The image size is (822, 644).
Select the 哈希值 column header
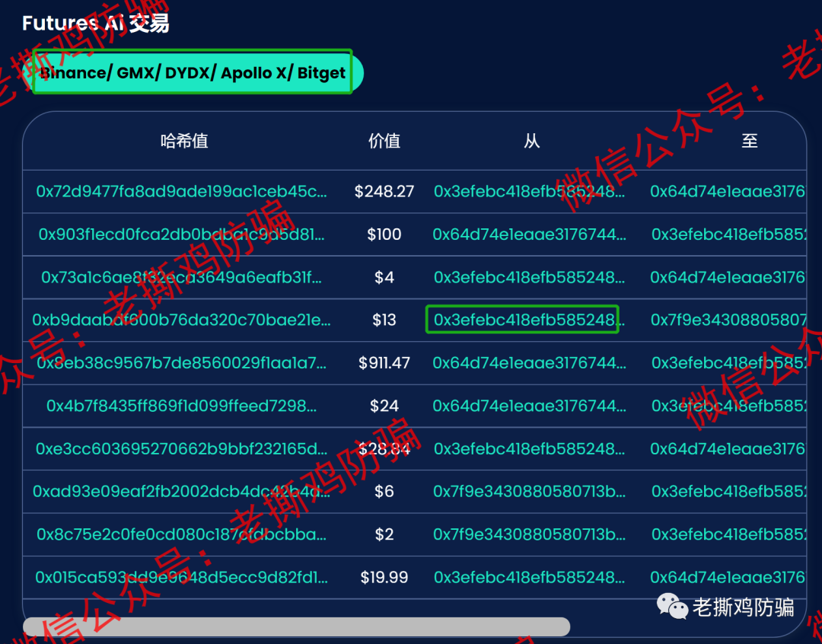(184, 141)
